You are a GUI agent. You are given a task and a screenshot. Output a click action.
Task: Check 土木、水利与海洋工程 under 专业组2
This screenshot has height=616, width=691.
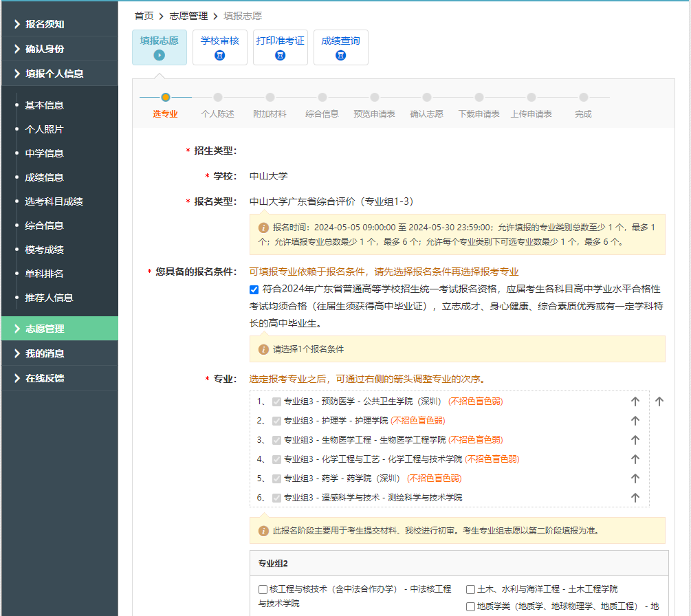click(470, 589)
